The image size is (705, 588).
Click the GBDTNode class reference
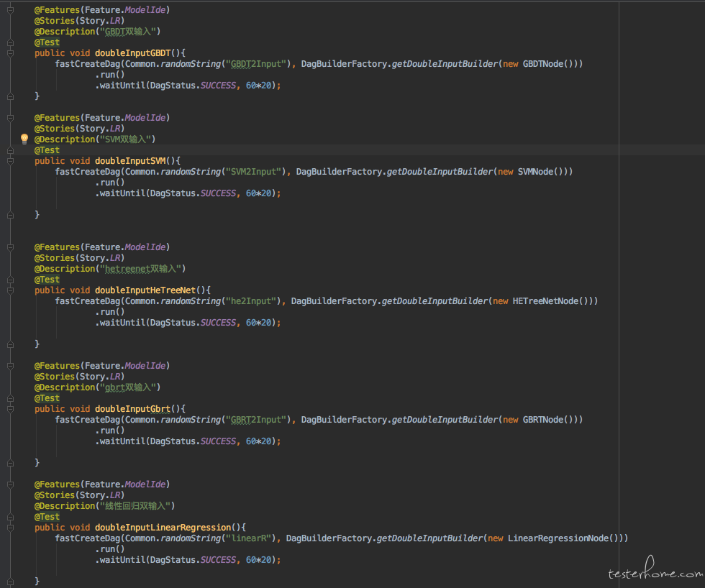point(547,64)
